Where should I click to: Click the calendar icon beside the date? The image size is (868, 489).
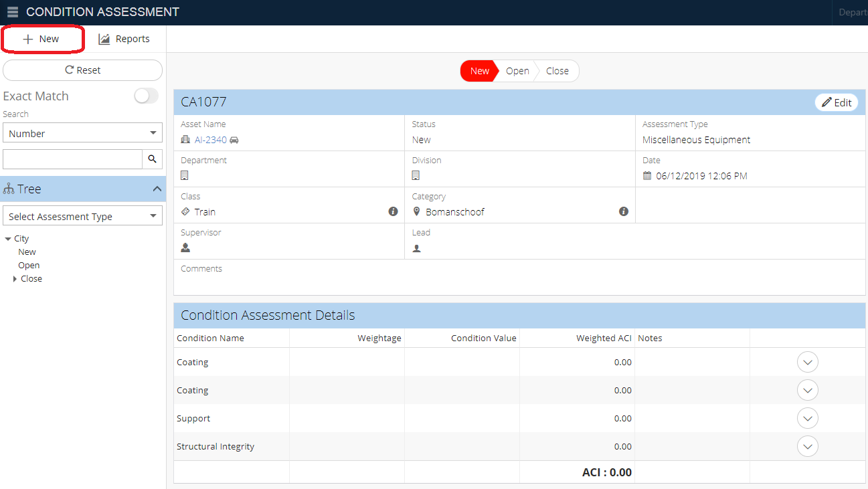coord(647,176)
